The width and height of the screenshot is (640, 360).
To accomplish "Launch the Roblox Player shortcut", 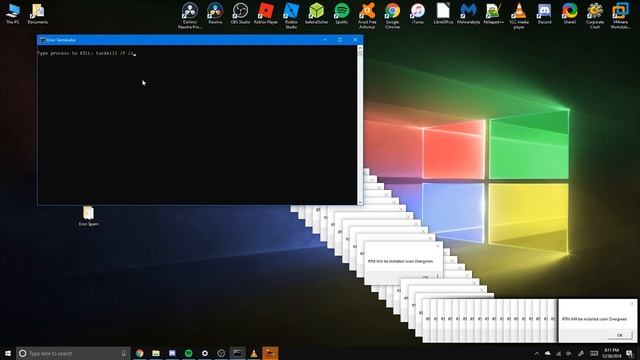I will pyautogui.click(x=266, y=13).
